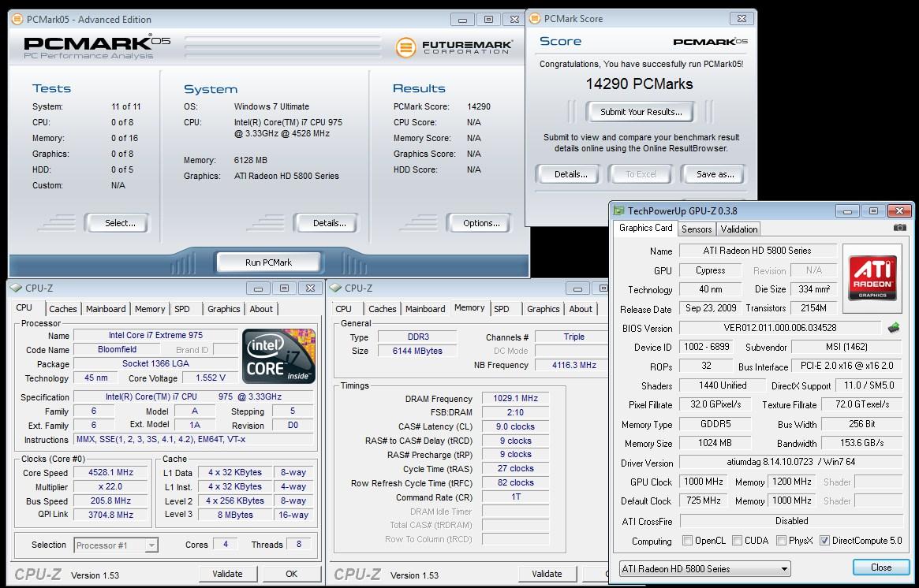The height and width of the screenshot is (588, 919).
Task: Open the Memory tab in left CPU-Z window
Action: (149, 309)
